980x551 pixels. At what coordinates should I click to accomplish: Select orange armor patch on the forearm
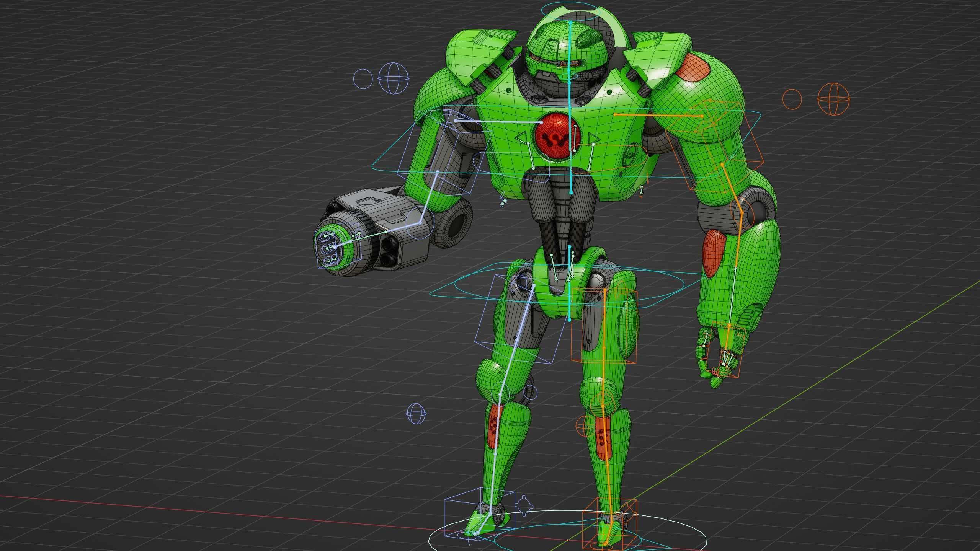714,253
